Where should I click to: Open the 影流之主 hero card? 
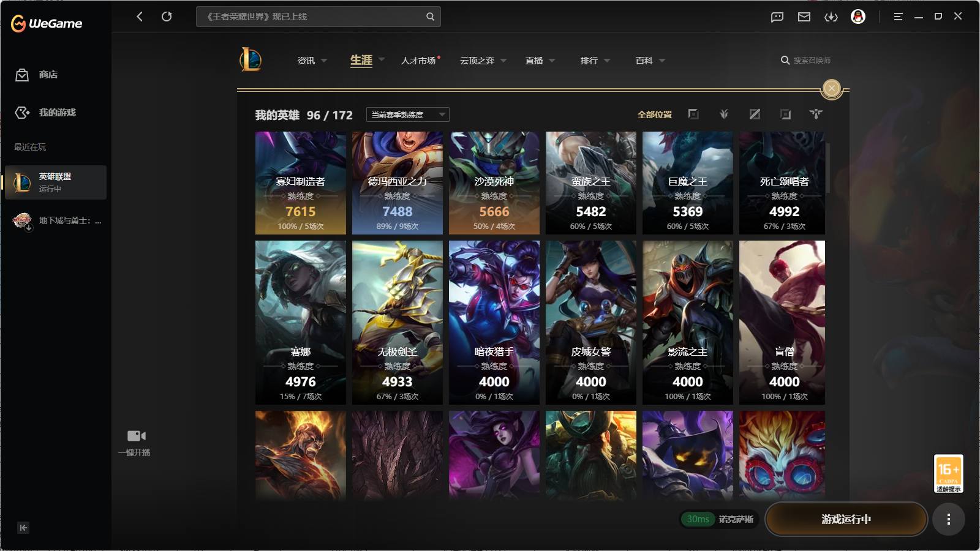[688, 323]
